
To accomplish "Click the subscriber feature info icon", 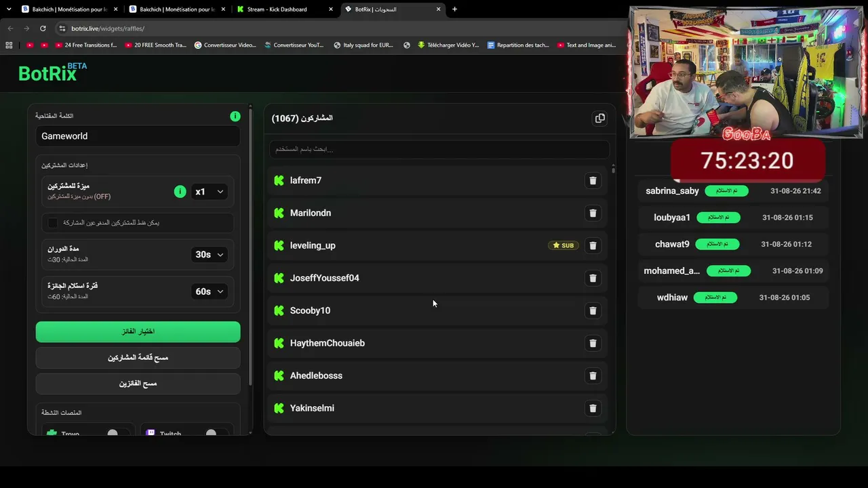I will pyautogui.click(x=180, y=192).
